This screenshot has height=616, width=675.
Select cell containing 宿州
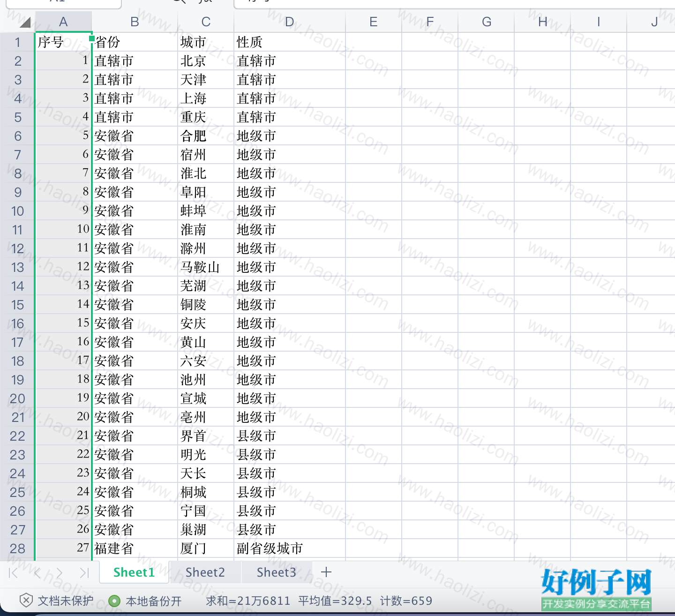click(x=206, y=155)
